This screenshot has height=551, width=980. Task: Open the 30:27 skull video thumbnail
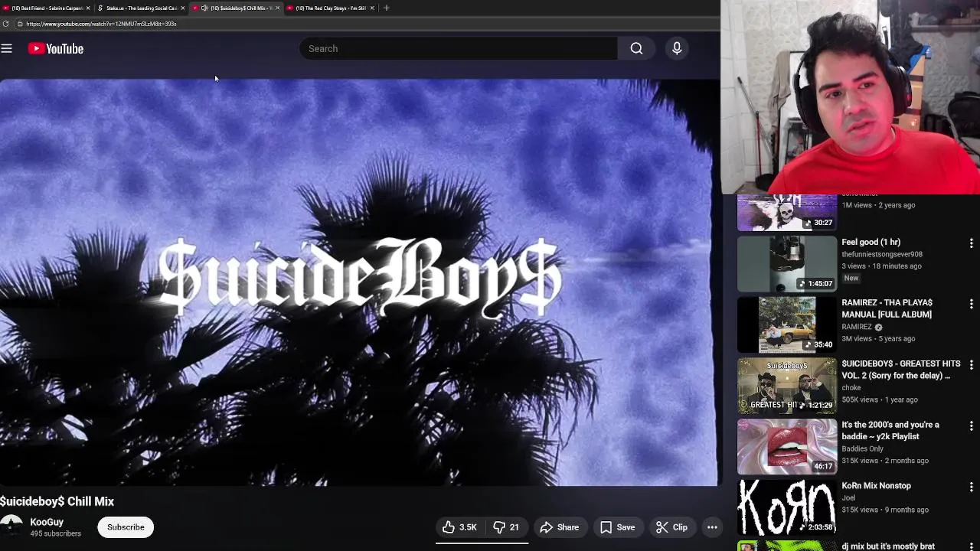[787, 212]
